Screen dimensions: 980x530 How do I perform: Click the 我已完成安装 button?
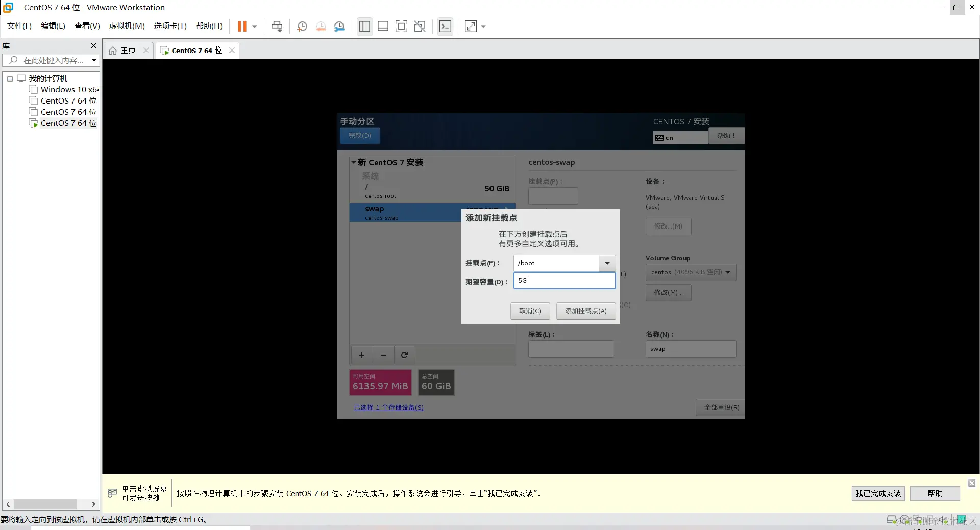878,494
